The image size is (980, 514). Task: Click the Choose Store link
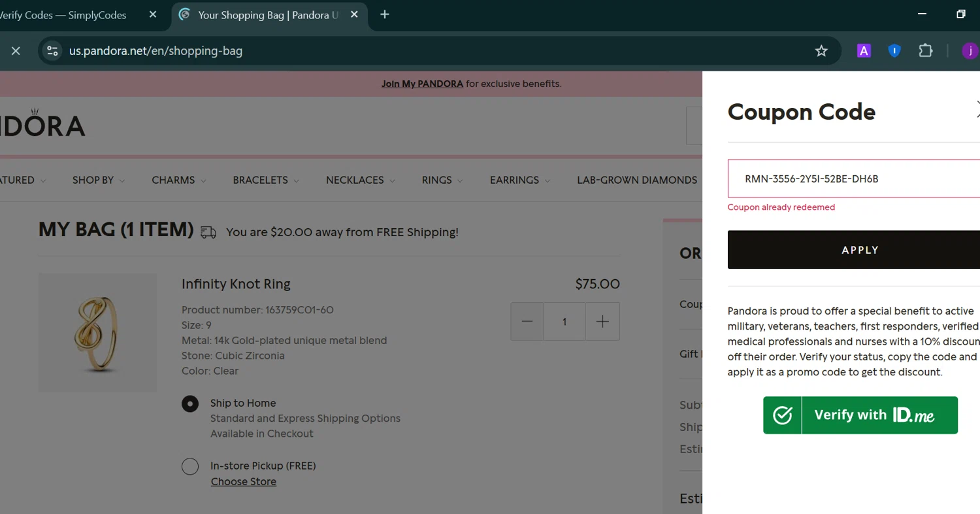point(244,482)
